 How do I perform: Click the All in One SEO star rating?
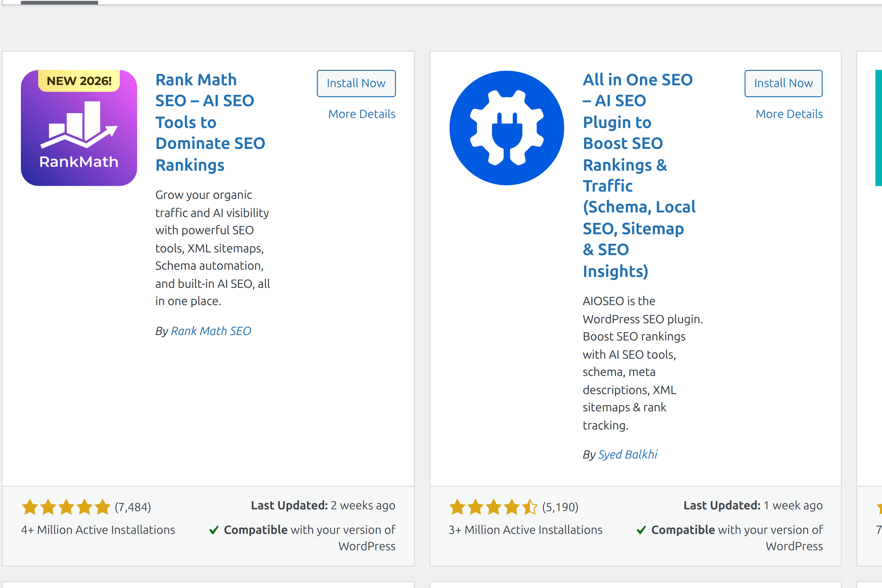[493, 507]
